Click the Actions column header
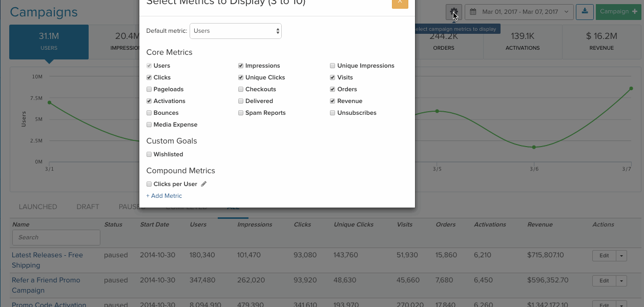 [x=603, y=224]
